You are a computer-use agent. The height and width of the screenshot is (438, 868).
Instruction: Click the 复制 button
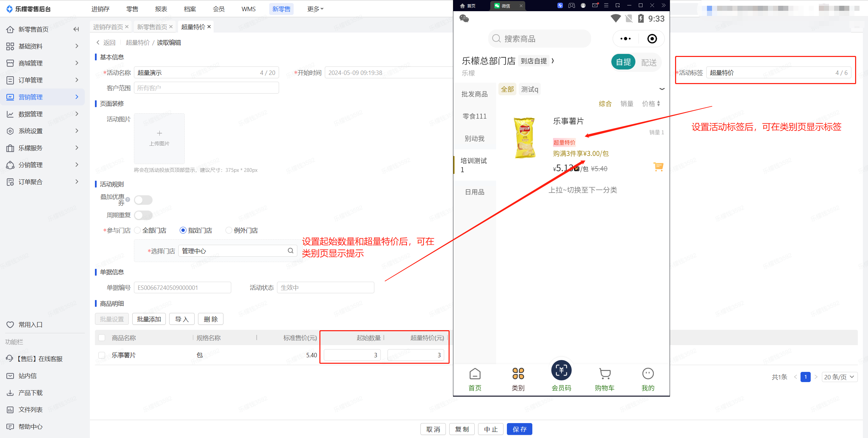[x=462, y=429]
